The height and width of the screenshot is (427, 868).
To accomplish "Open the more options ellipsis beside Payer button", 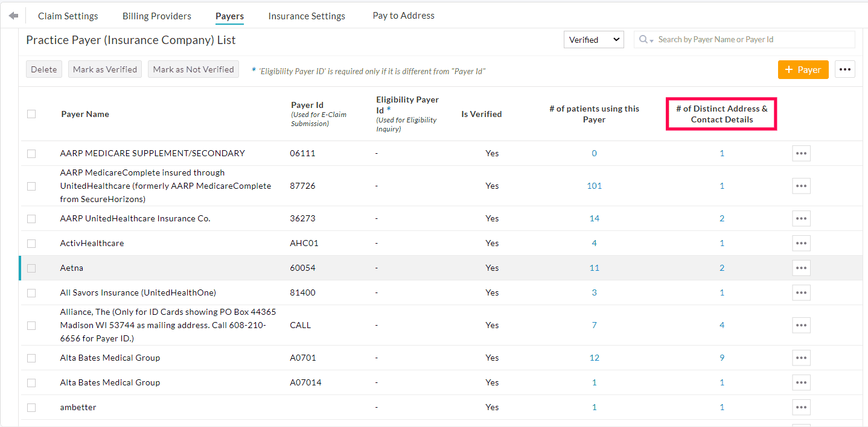I will click(845, 69).
